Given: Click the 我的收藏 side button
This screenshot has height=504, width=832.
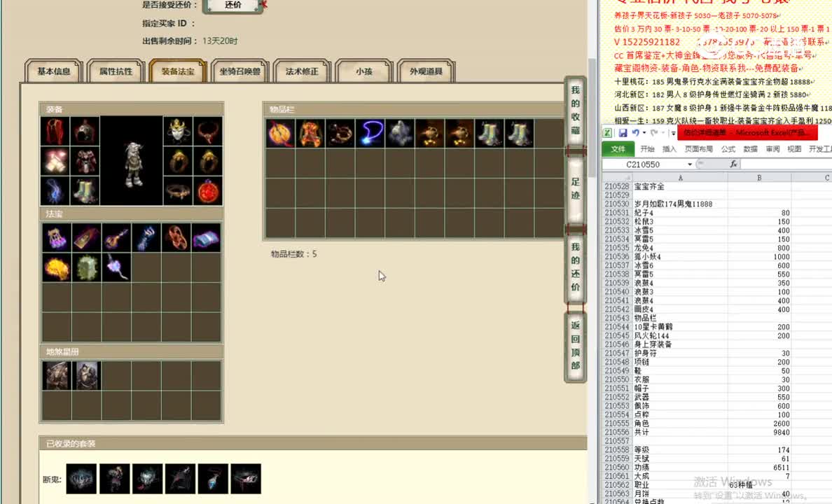Looking at the screenshot, I should pyautogui.click(x=575, y=111).
